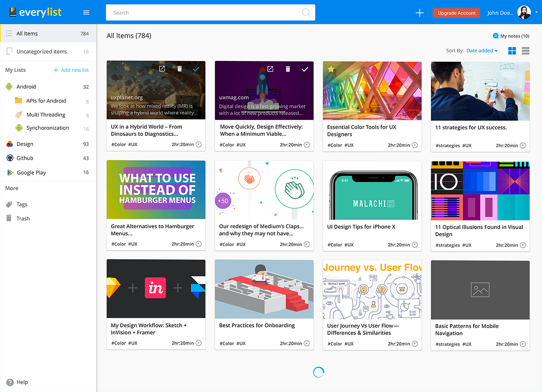
Task: Open external link on uxplanet.org card
Action: pyautogui.click(x=162, y=69)
